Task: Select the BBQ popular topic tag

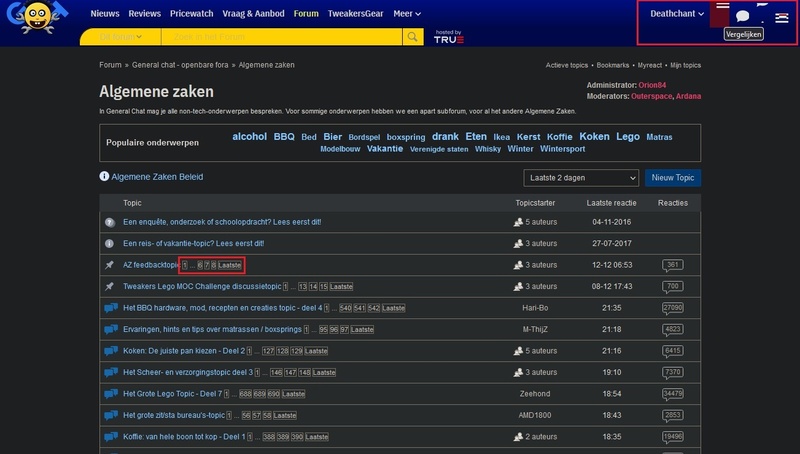Action: pyautogui.click(x=284, y=137)
